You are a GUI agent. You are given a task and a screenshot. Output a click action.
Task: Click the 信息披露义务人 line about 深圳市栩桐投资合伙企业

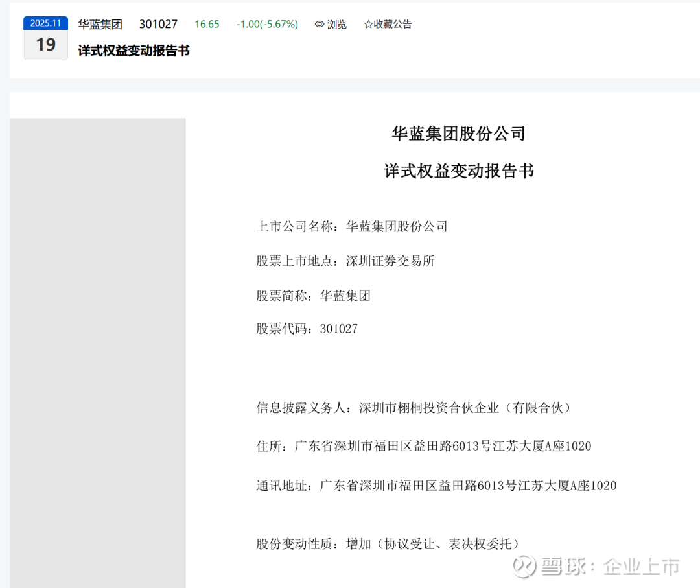[x=414, y=408]
